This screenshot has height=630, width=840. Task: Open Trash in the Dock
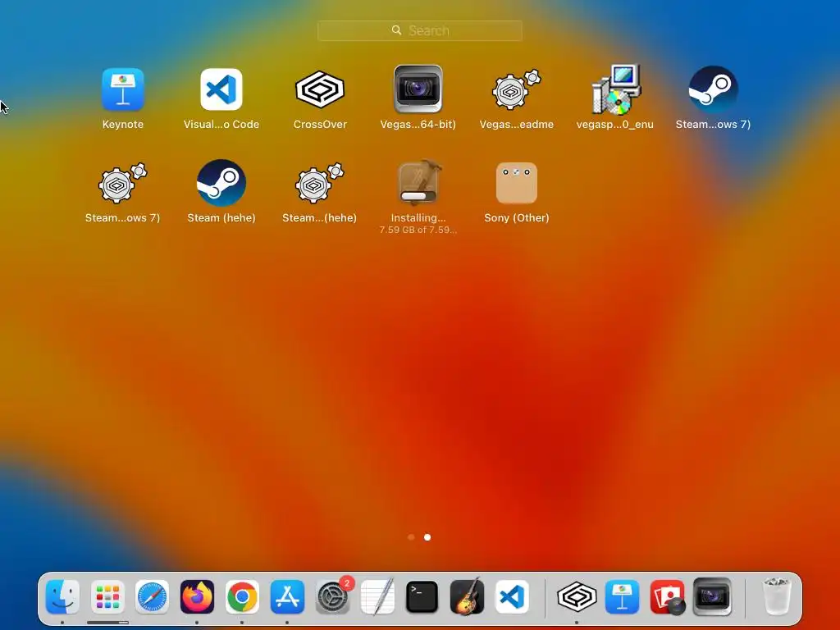[x=776, y=596]
